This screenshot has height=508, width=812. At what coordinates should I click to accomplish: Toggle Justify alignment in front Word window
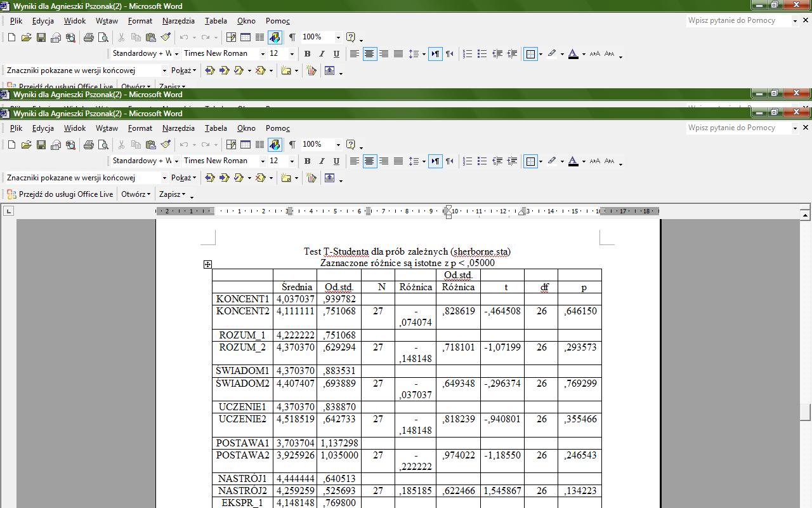click(398, 161)
